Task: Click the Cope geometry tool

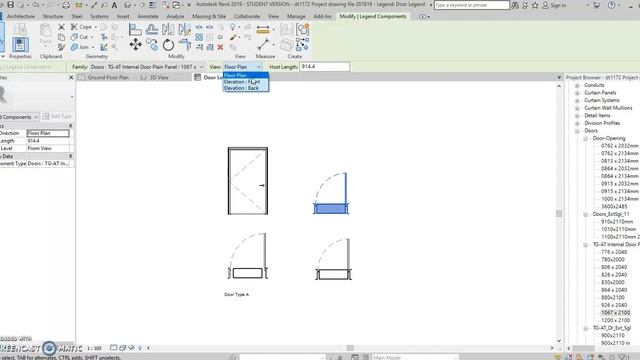Action: tap(82, 27)
